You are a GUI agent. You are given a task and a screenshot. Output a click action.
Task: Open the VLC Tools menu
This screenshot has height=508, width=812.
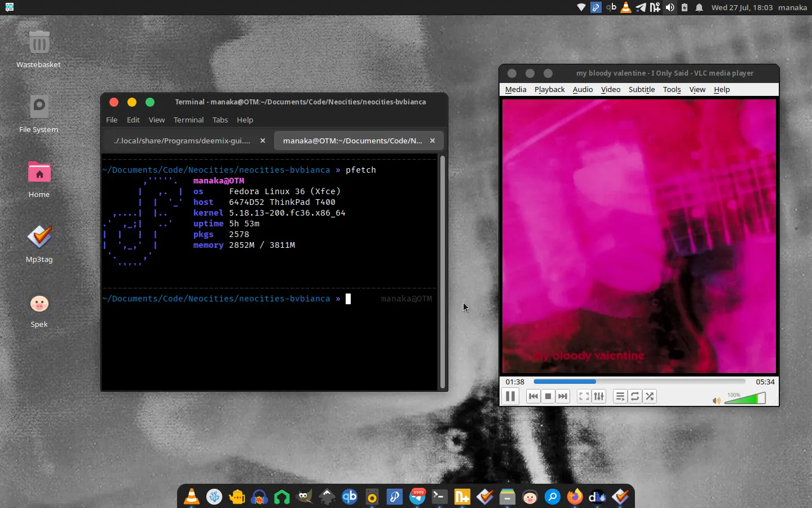(672, 89)
